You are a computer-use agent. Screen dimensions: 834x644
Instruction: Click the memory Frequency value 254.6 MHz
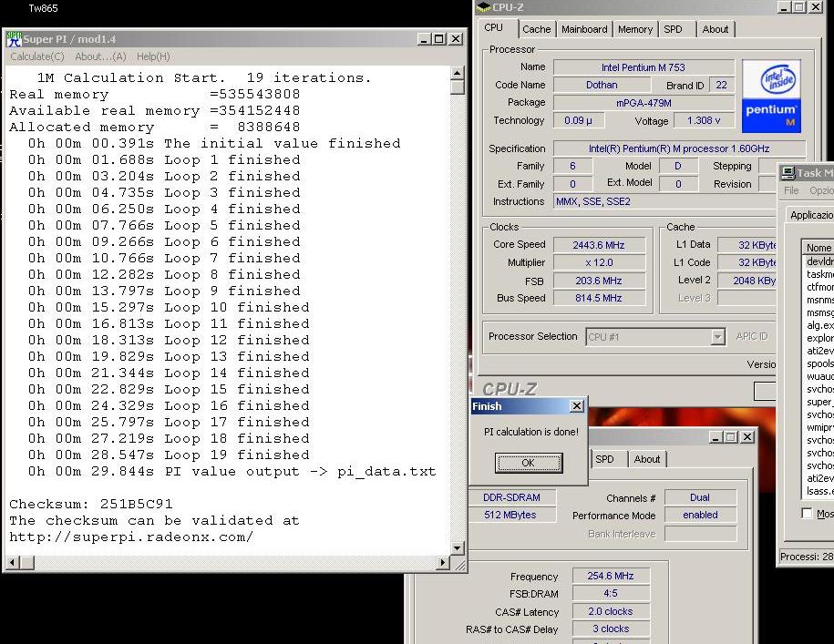point(611,576)
